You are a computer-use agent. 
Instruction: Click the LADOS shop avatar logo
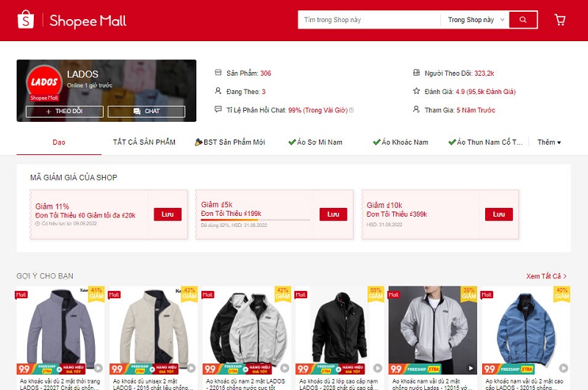click(x=43, y=84)
